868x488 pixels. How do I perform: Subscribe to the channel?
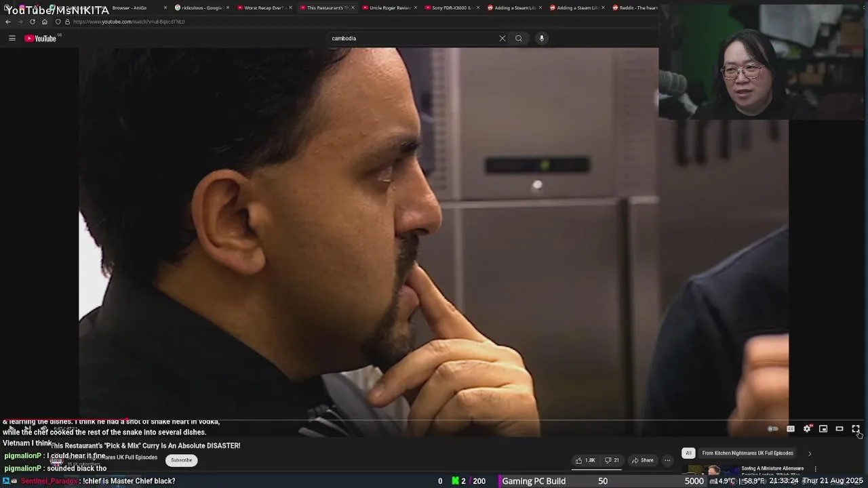181,460
